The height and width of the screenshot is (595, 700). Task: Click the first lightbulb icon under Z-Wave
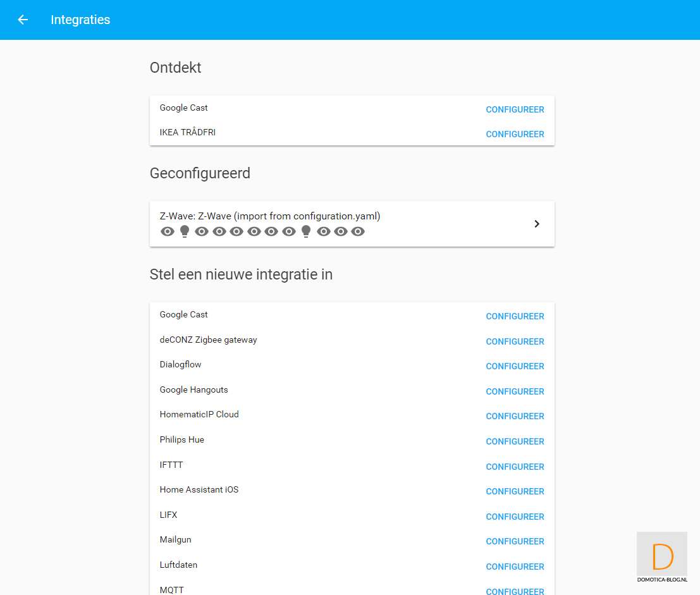pos(185,231)
